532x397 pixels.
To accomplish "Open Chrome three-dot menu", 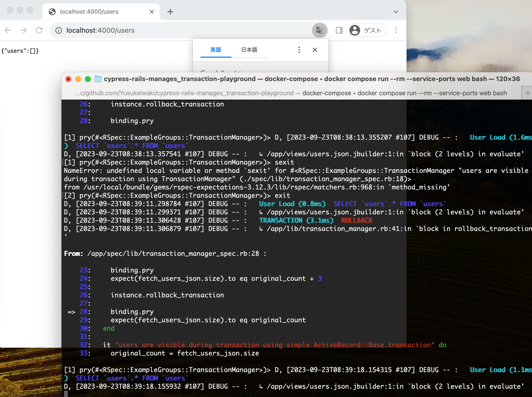I will click(x=396, y=30).
